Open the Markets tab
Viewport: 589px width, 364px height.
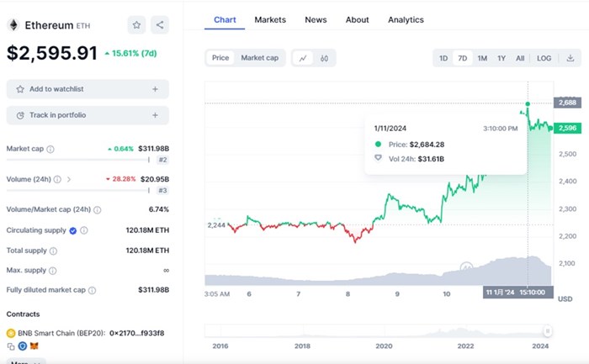click(270, 19)
